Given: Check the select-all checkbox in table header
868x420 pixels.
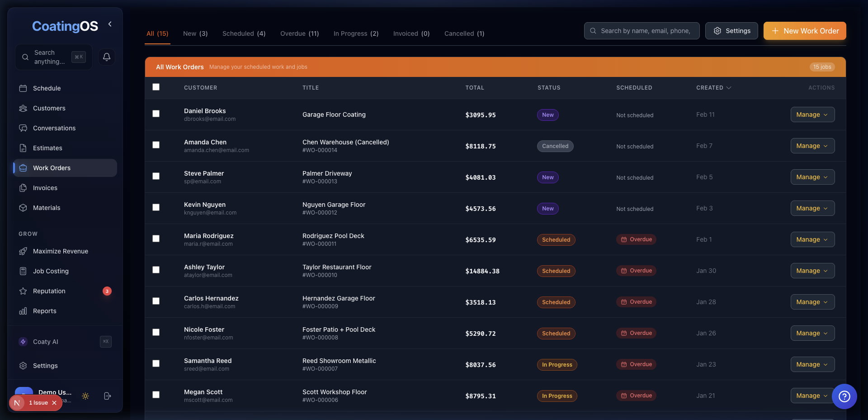Looking at the screenshot, I should [156, 87].
